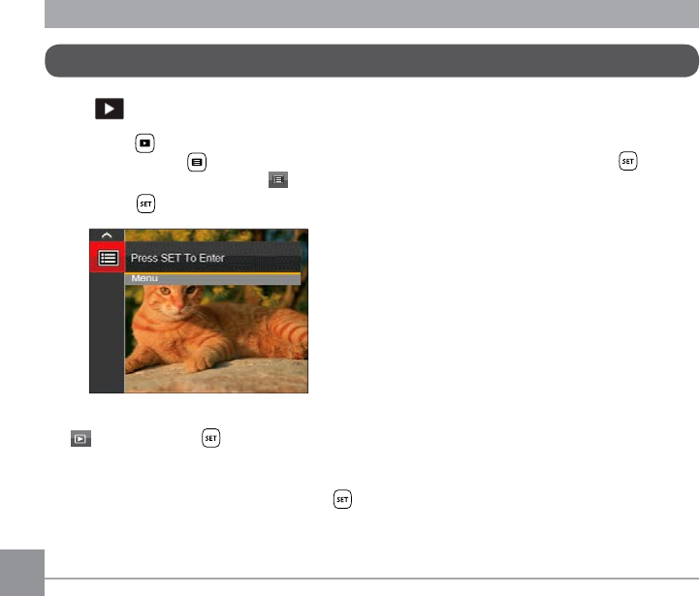Select the small gray list menu icon

(278, 180)
